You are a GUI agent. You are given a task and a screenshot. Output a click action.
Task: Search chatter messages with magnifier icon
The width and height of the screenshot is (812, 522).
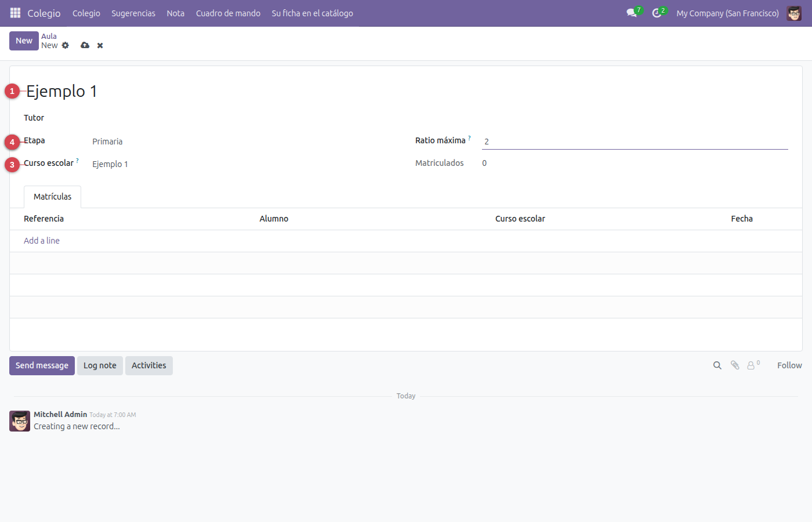coord(717,365)
